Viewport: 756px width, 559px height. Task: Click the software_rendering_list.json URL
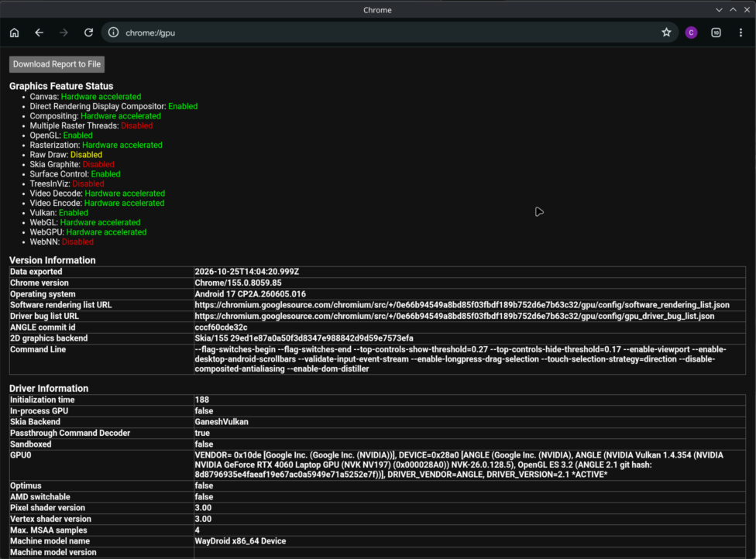tap(462, 305)
